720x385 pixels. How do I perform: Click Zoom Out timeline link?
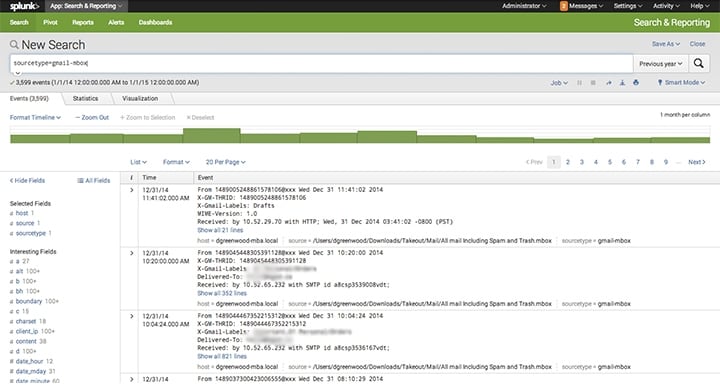[92, 118]
